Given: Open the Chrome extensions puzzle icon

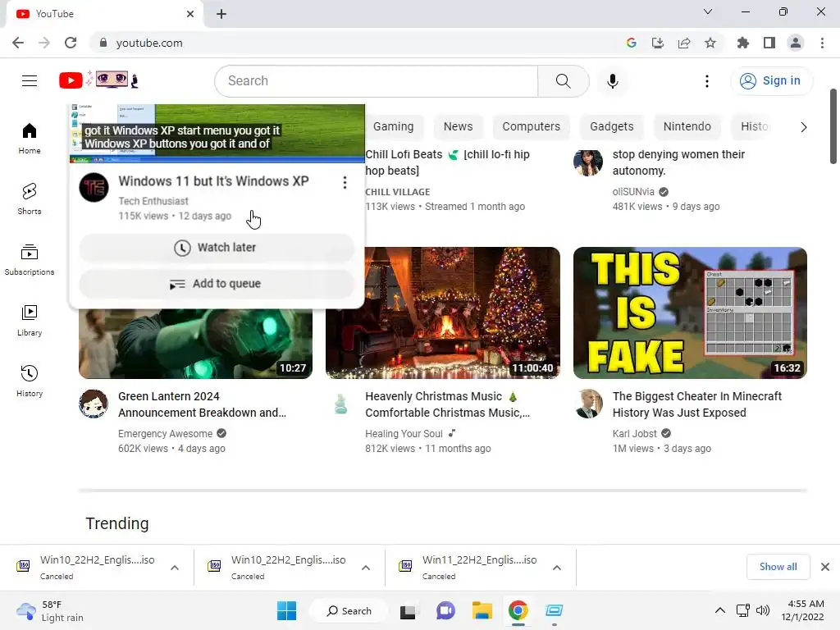Looking at the screenshot, I should 743,43.
